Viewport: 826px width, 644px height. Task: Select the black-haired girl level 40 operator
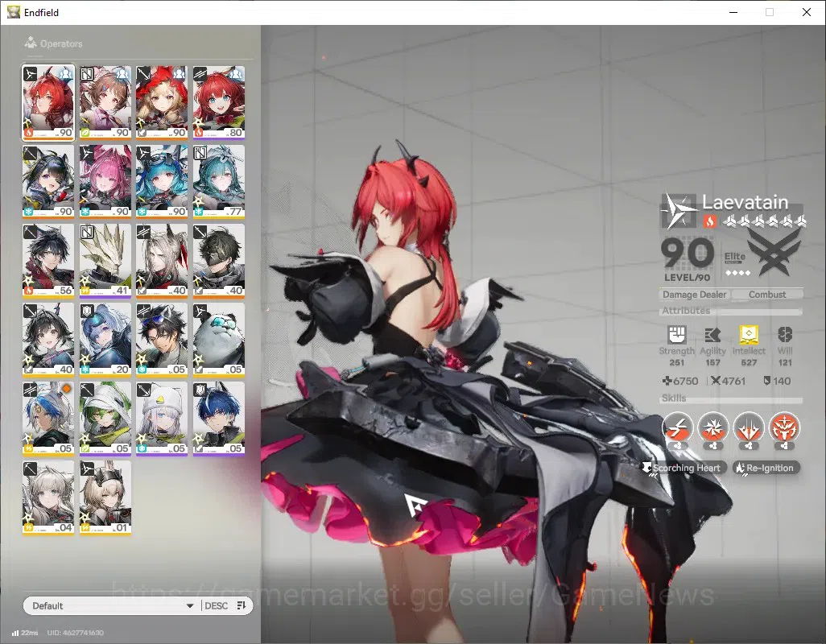click(48, 339)
